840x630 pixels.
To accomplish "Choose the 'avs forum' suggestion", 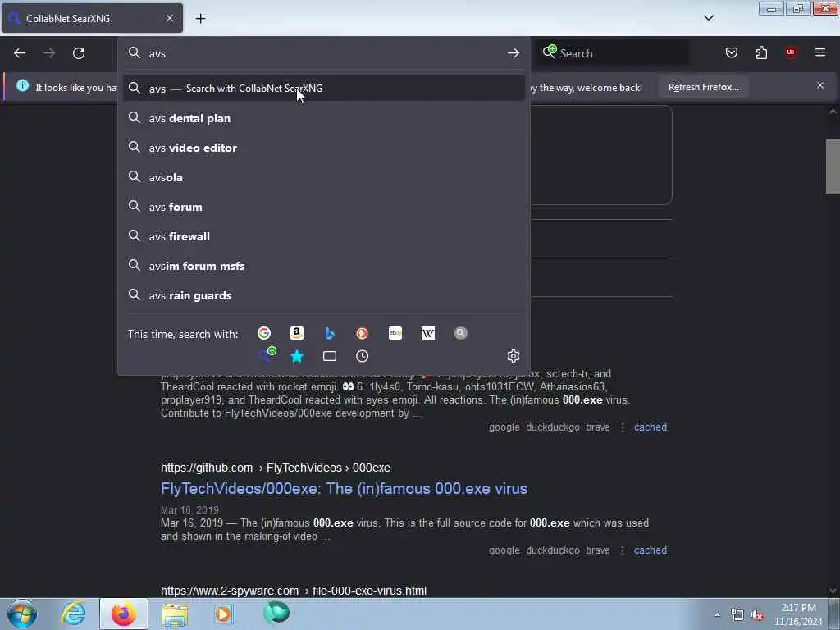I will [324, 206].
